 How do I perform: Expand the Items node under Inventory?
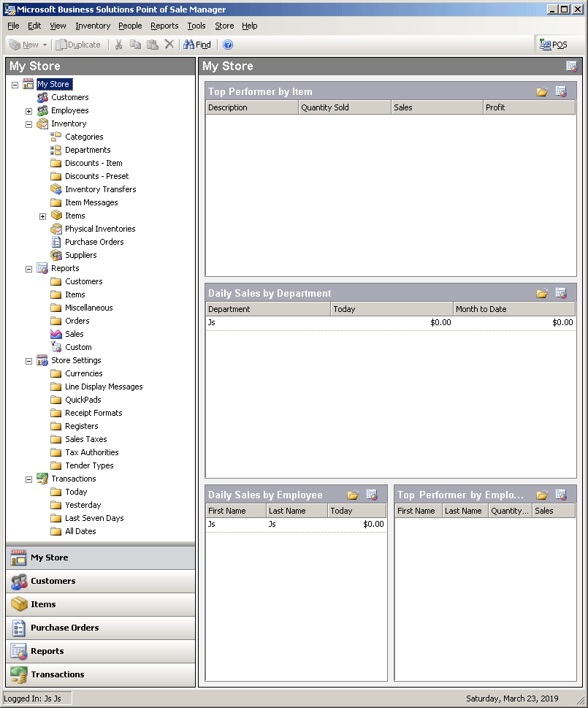click(43, 216)
